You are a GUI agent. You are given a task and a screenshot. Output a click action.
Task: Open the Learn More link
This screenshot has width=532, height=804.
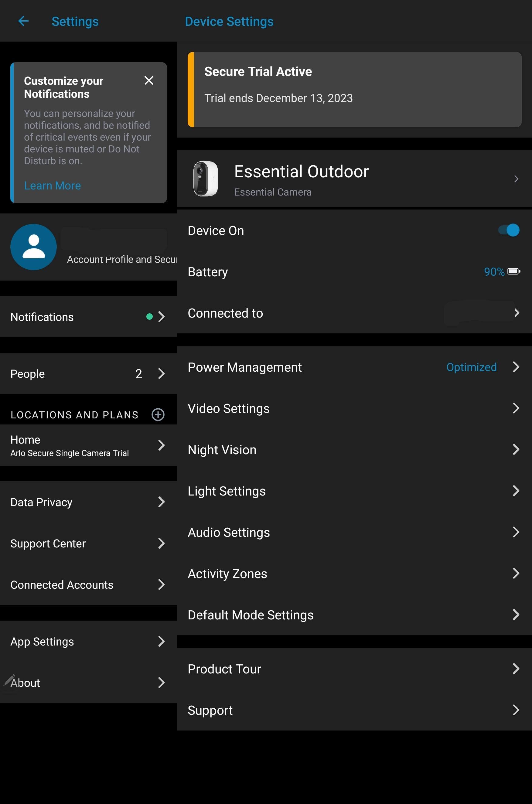[52, 186]
